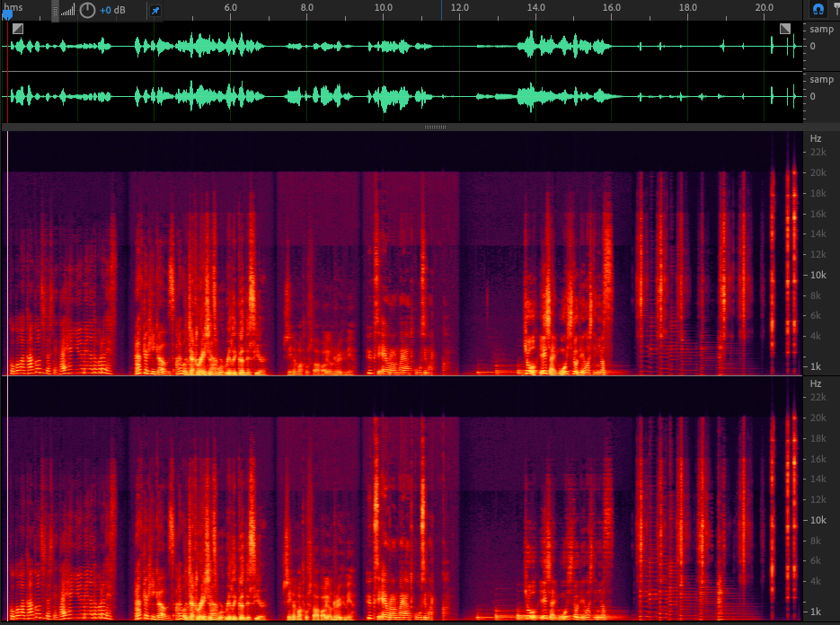Click the hms time format label
Viewport: 840px width, 625px height.
point(13,6)
